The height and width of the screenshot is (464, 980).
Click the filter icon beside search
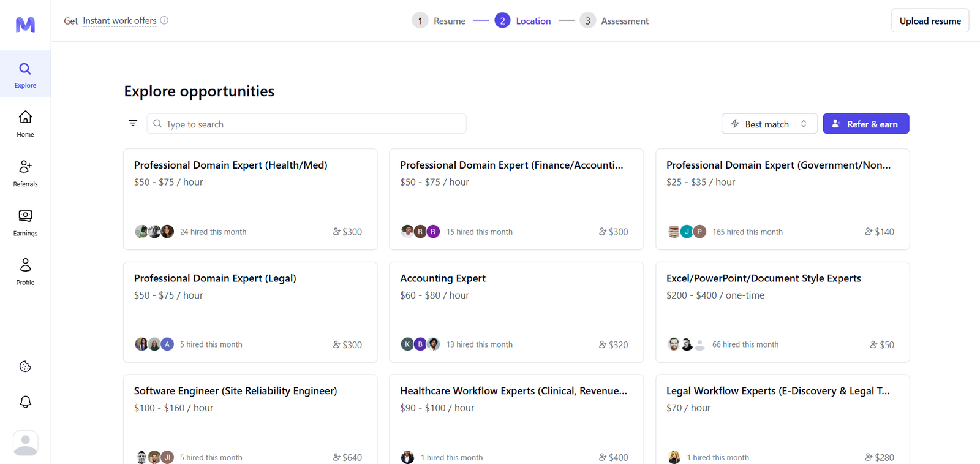[133, 123]
